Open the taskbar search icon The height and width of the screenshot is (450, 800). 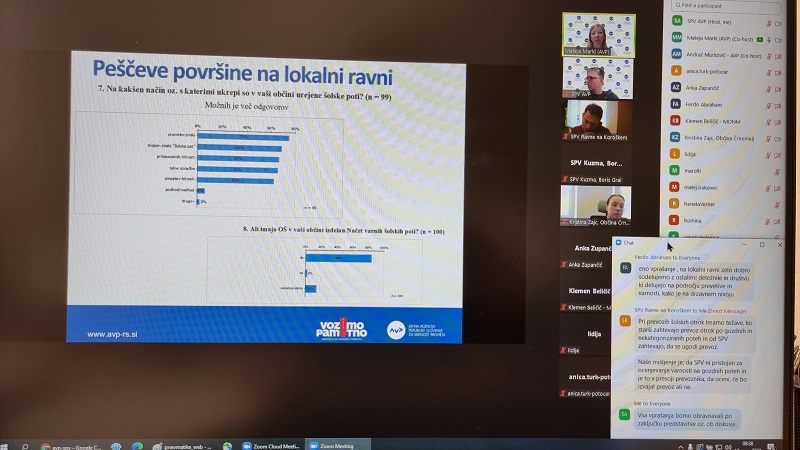pos(22,445)
